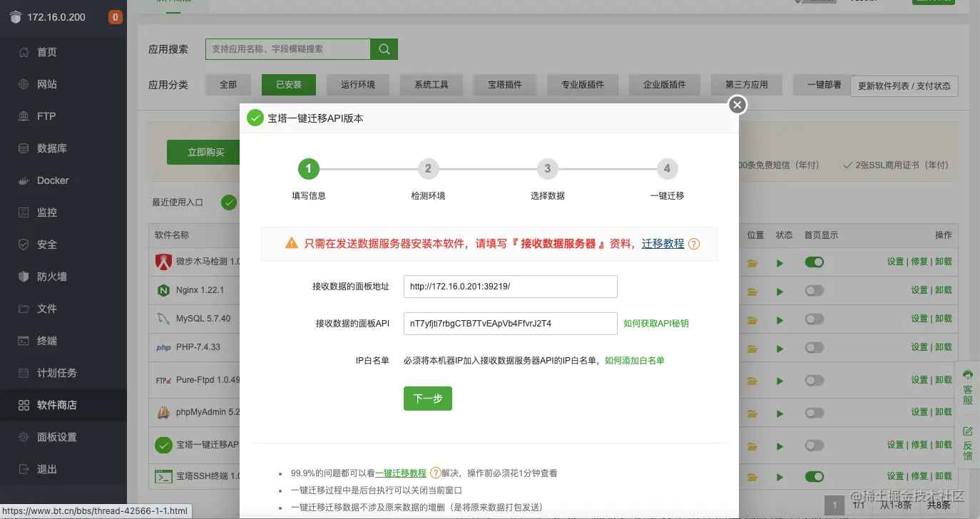This screenshot has width=980, height=519.
Task: Click the green 下一步 button
Action: coord(428,399)
